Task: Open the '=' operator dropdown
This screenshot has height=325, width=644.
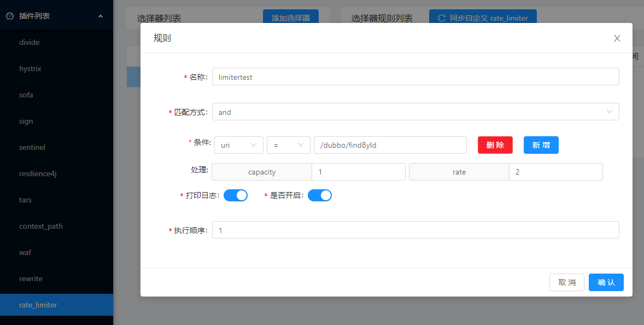Action: (288, 145)
